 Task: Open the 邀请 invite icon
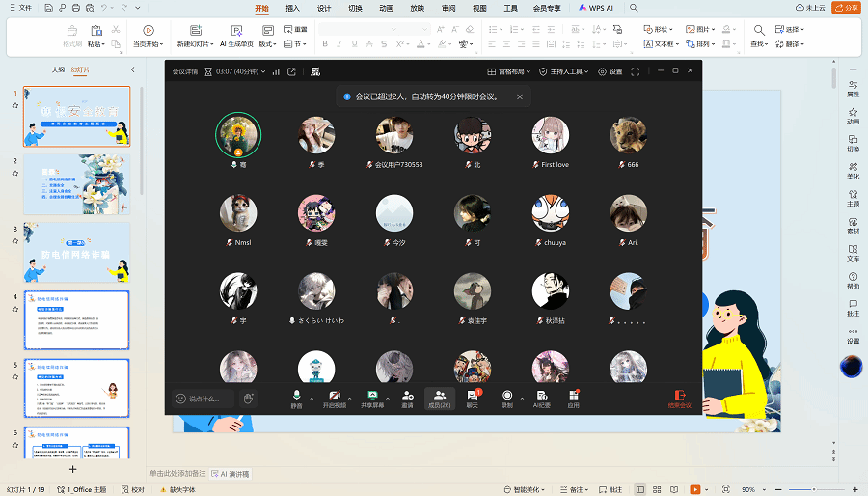[407, 398]
